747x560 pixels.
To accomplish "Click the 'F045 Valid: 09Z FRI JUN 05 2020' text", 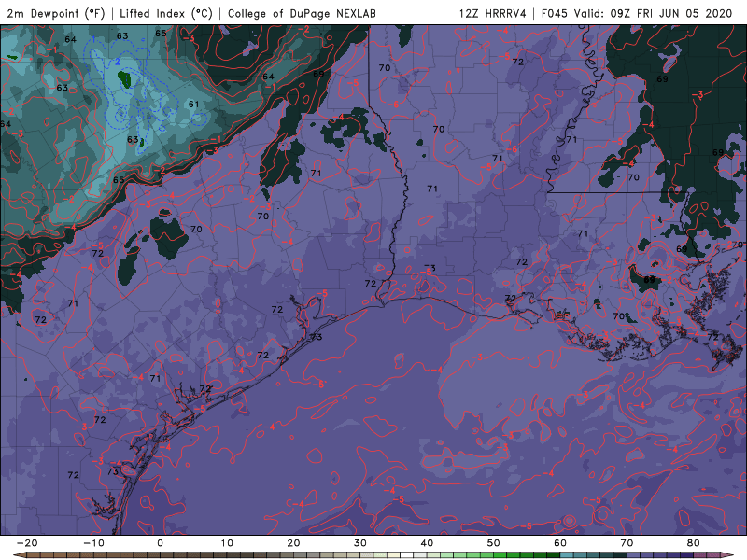I will [x=637, y=13].
